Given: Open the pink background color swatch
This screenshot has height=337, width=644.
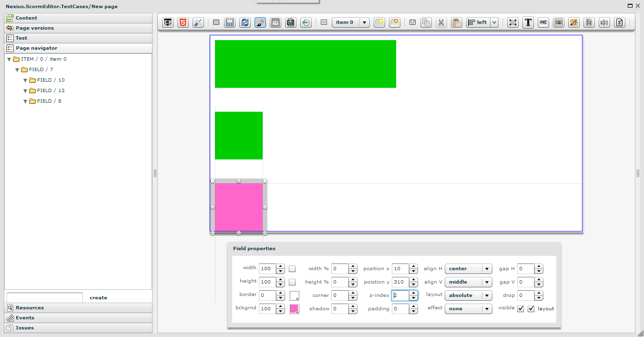Looking at the screenshot, I should tap(294, 309).
